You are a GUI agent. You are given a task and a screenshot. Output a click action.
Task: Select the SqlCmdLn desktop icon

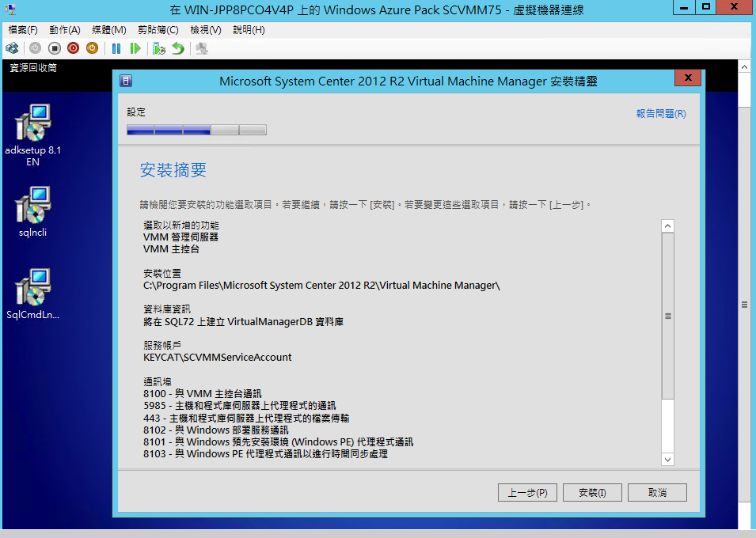coord(32,294)
